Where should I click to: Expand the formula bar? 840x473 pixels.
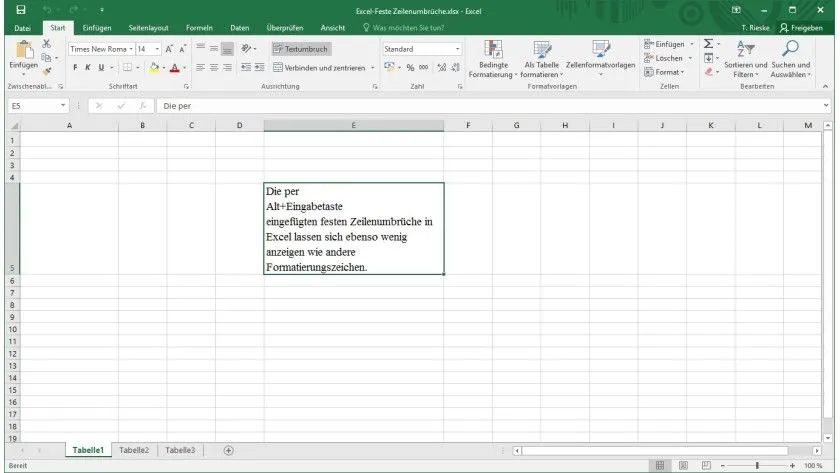[826, 106]
